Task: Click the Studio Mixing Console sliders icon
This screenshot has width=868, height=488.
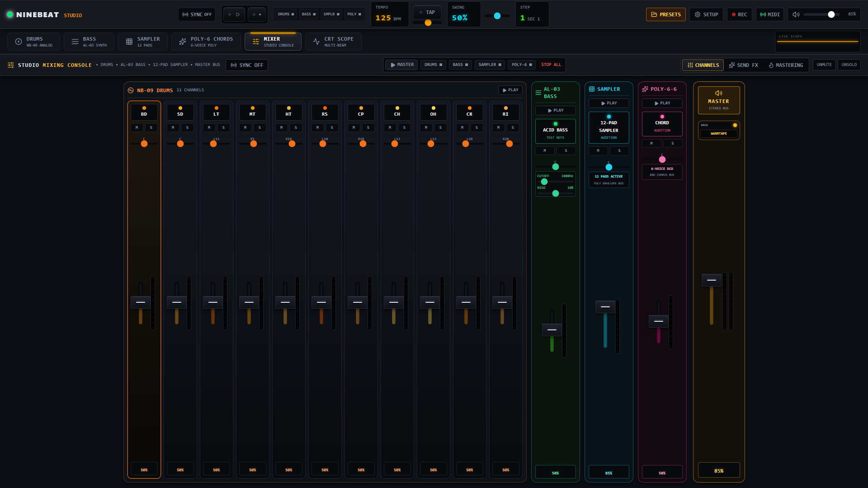Action: tap(11, 65)
